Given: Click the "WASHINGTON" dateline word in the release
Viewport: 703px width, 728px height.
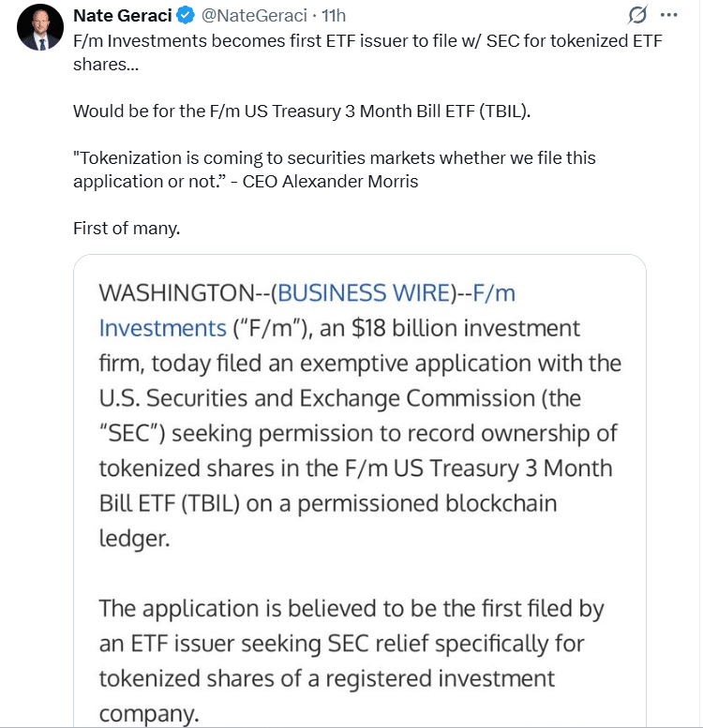Looking at the screenshot, I should [177, 292].
